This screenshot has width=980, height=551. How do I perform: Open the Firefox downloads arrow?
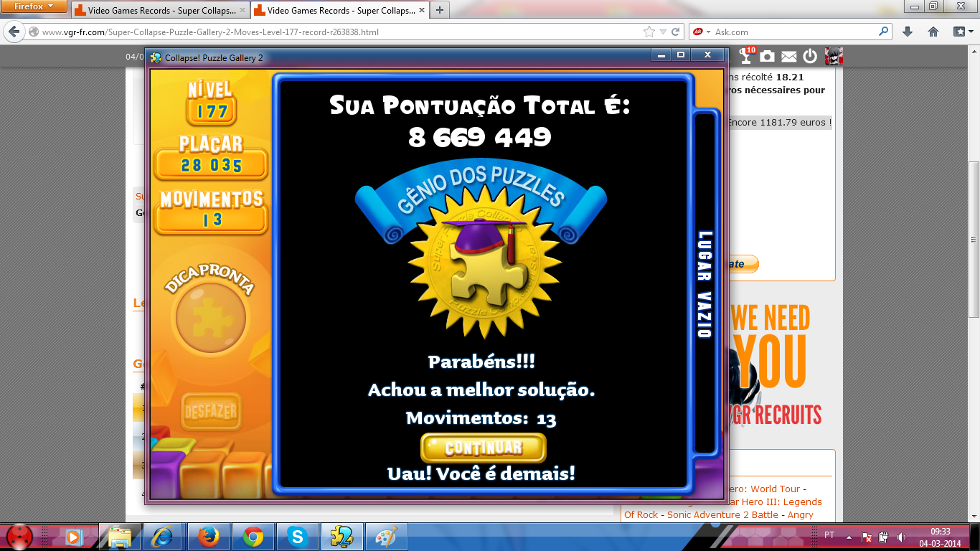(x=908, y=32)
